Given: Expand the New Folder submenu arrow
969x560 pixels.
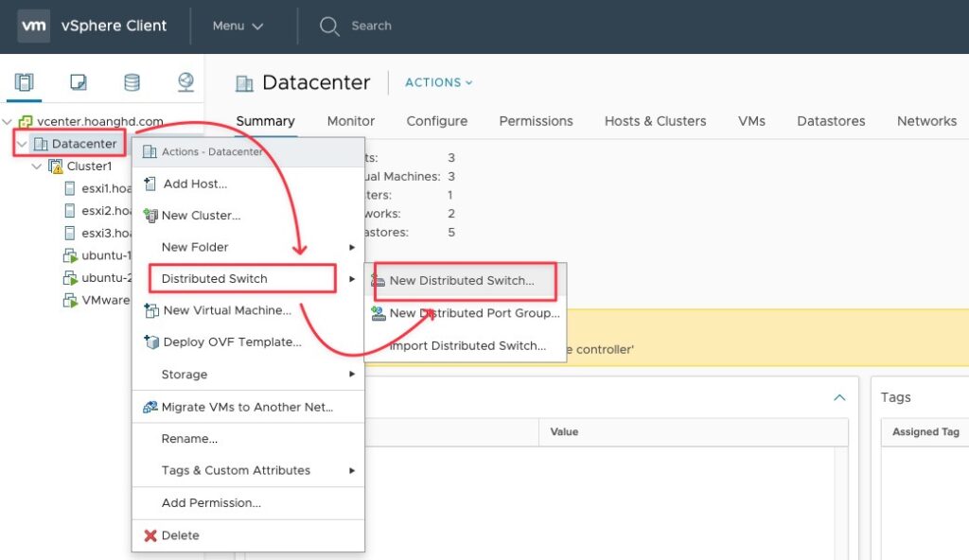Looking at the screenshot, I should tap(352, 247).
